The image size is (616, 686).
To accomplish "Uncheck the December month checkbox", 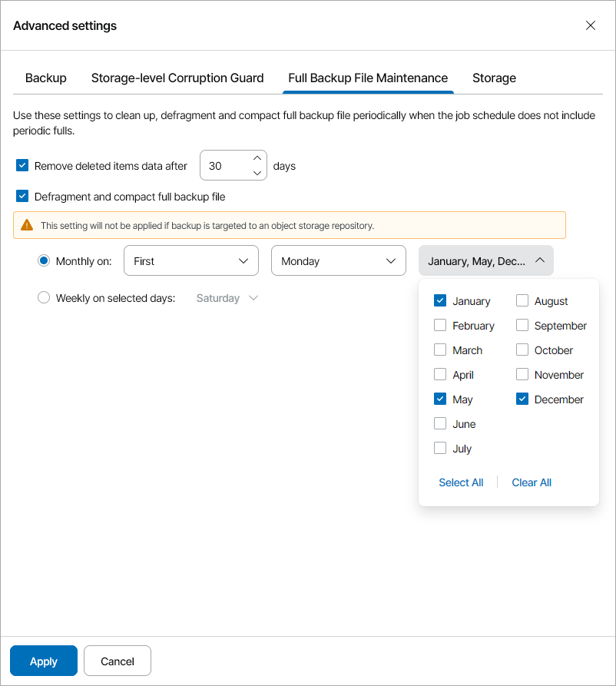I will [522, 399].
